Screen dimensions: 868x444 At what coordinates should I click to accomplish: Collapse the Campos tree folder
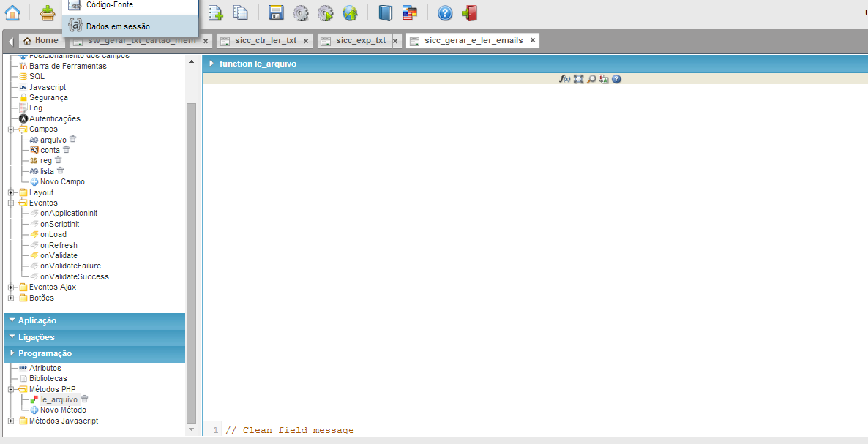click(11, 129)
